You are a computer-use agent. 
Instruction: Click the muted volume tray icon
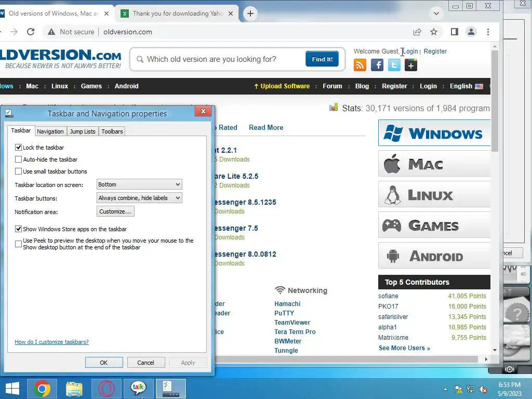coord(483,389)
